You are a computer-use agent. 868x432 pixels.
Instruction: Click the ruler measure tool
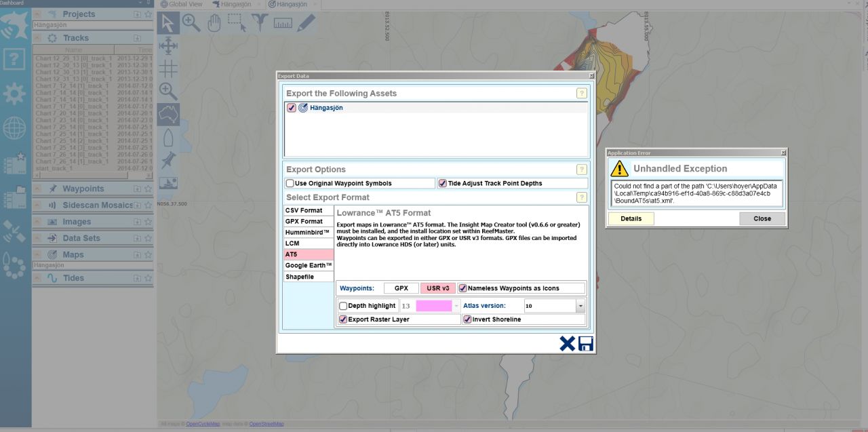[283, 23]
